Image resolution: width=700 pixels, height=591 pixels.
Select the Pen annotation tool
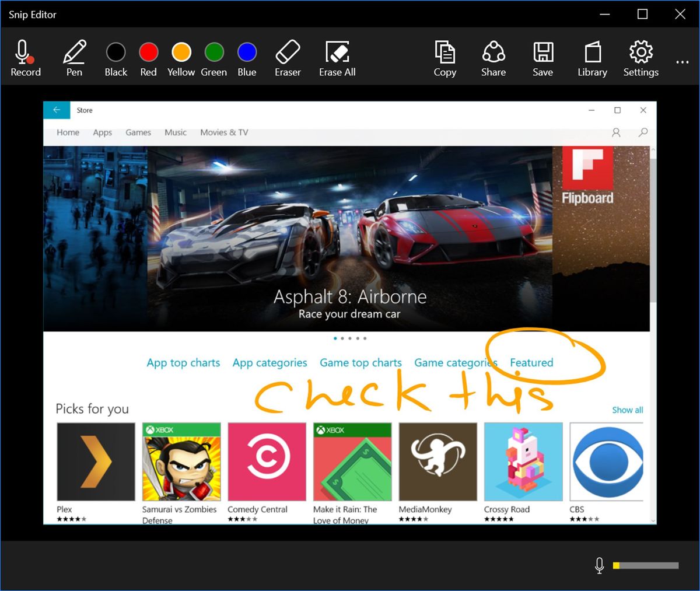[74, 57]
